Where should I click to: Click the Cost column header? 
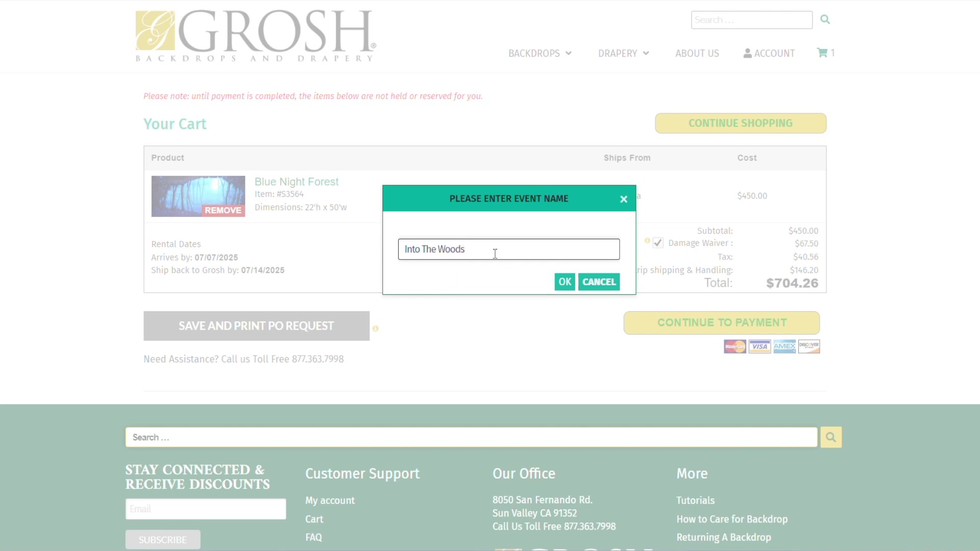747,158
